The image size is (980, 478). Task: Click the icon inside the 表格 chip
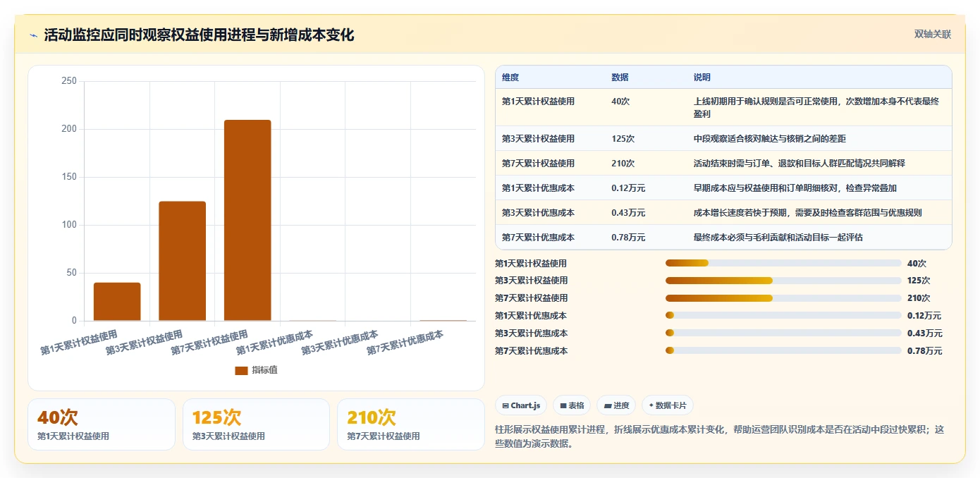563,405
